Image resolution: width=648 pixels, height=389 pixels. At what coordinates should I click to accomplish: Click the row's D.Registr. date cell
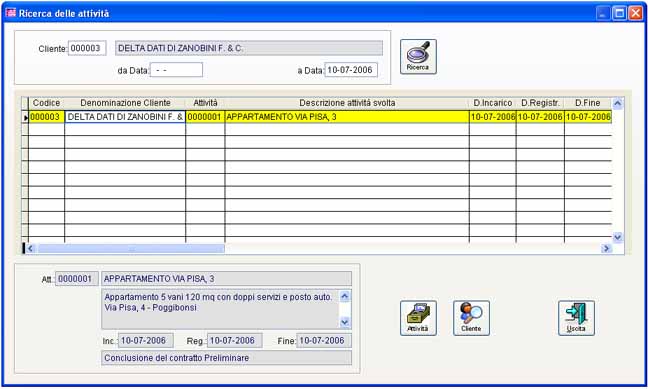pos(540,117)
